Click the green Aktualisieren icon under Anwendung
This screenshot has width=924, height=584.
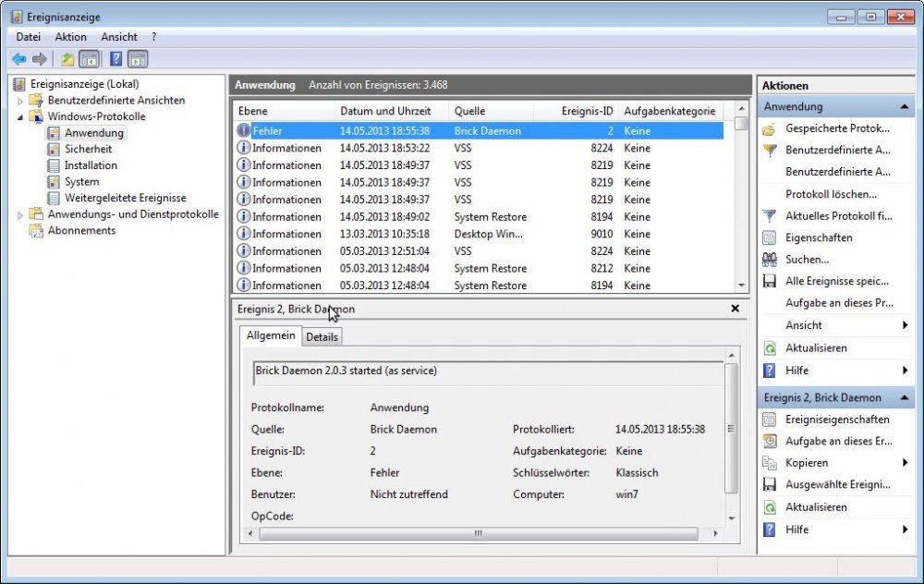[x=769, y=348]
